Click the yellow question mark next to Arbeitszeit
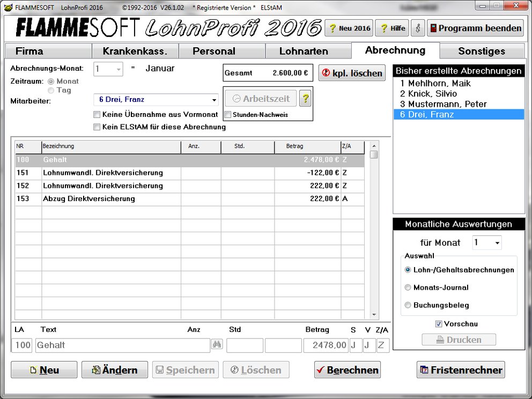This screenshot has height=399, width=532. pos(305,99)
